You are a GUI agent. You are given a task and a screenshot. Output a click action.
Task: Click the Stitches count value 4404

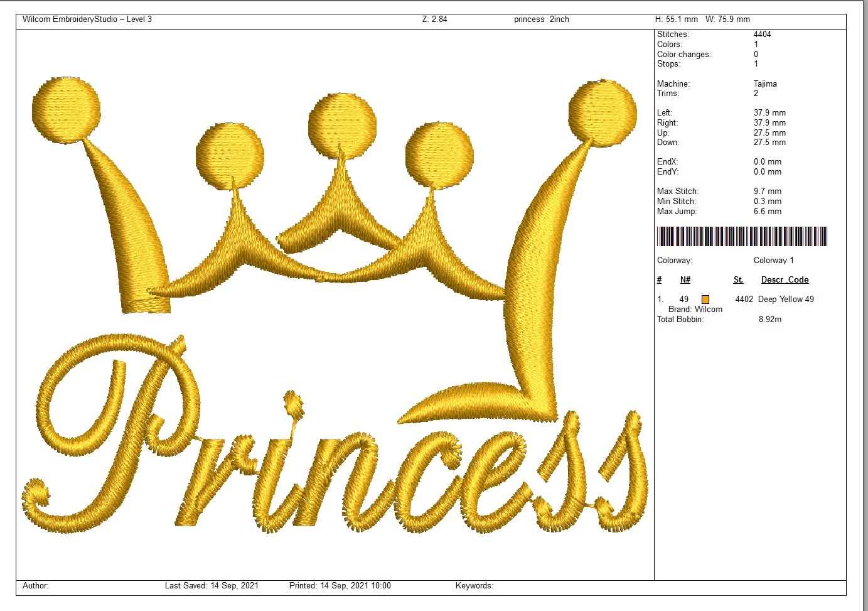763,35
